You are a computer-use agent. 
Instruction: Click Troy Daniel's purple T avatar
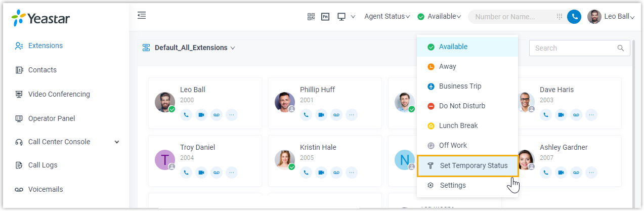click(x=165, y=160)
